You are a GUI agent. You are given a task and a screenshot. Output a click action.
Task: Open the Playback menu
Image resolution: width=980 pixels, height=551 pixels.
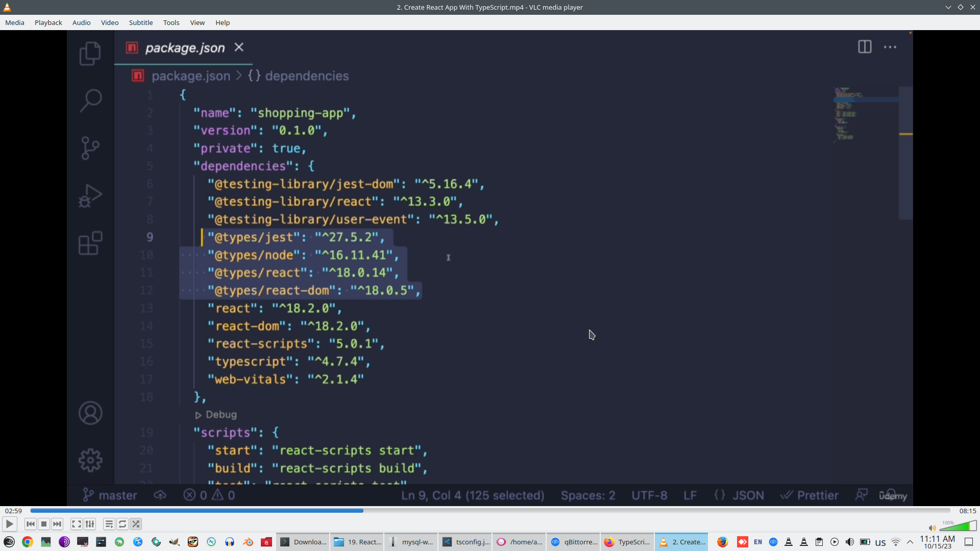click(x=48, y=22)
